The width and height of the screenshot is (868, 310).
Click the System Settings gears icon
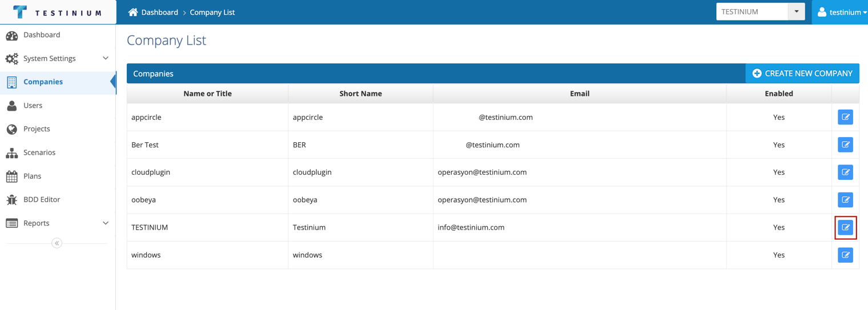click(x=11, y=59)
